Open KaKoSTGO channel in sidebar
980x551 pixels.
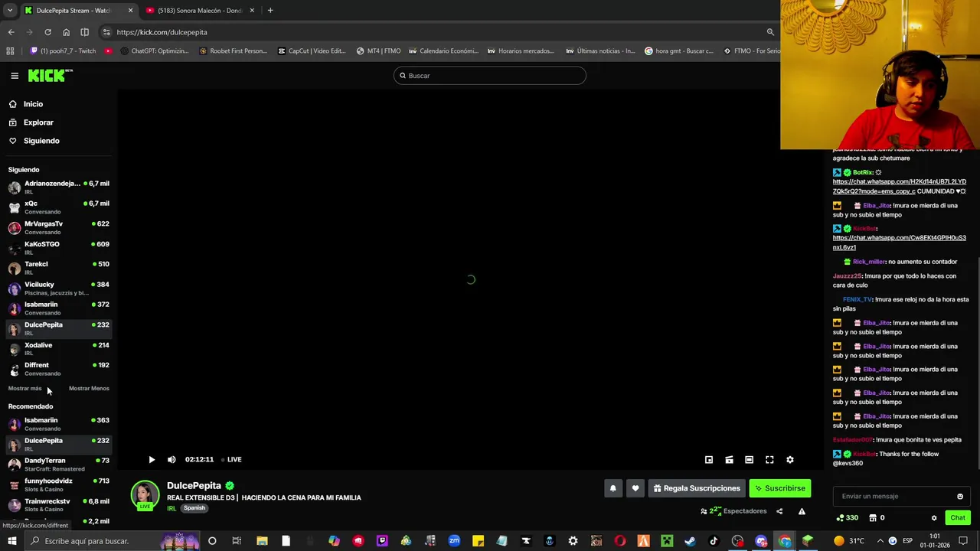[x=58, y=248]
